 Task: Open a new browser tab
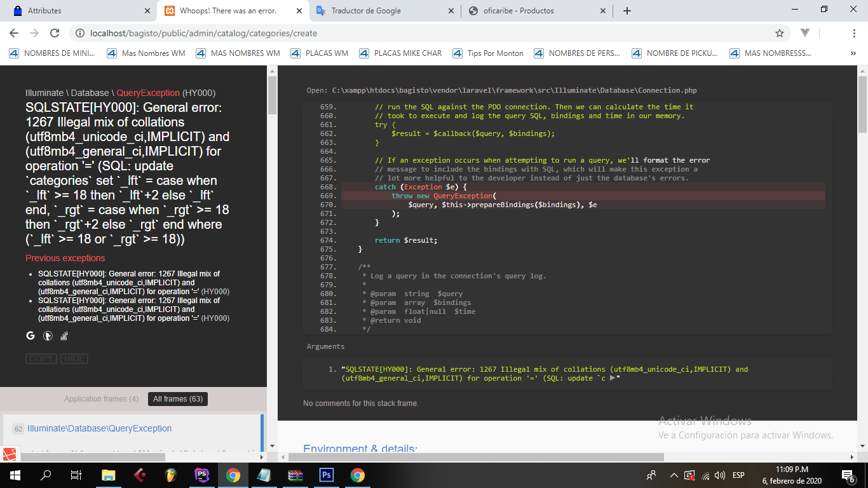[x=627, y=11]
